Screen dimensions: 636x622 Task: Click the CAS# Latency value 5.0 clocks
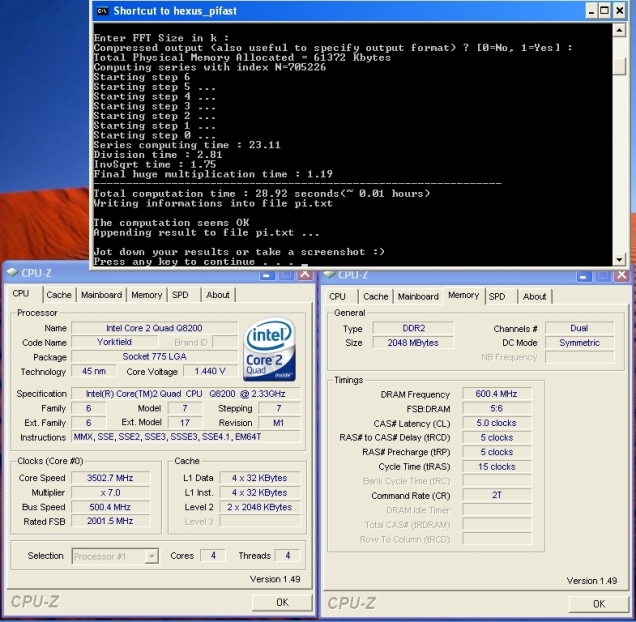pos(497,423)
